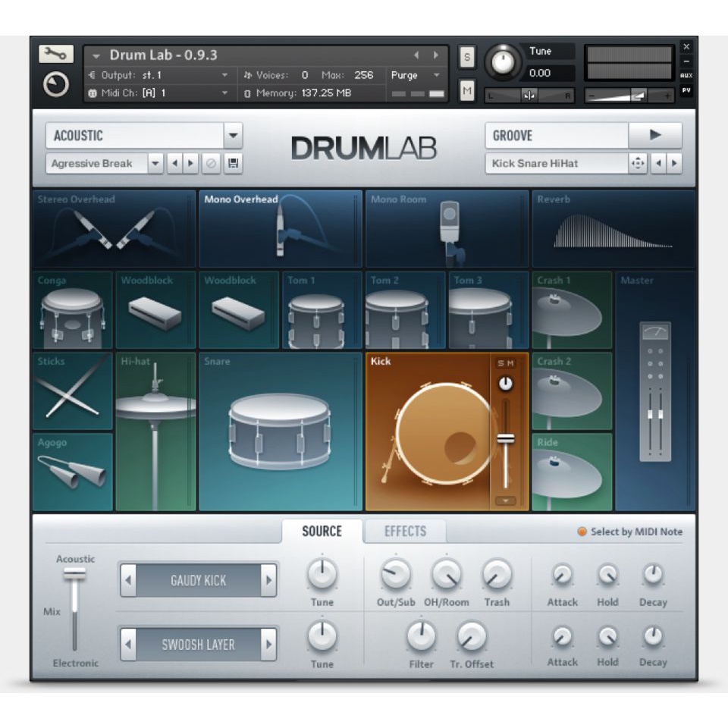Select the Reverb cell

pyautogui.click(x=613, y=228)
